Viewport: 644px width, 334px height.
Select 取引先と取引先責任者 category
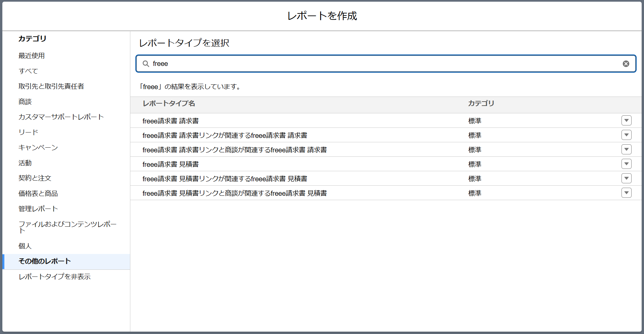(51, 86)
